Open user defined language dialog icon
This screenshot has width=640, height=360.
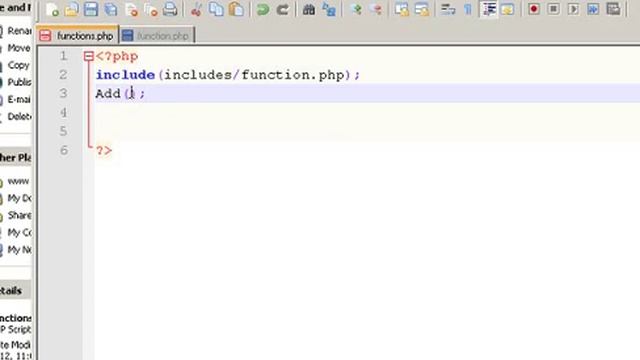tap(507, 9)
